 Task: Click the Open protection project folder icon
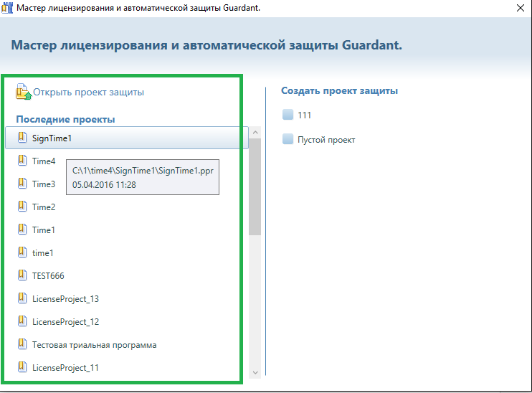(x=24, y=92)
